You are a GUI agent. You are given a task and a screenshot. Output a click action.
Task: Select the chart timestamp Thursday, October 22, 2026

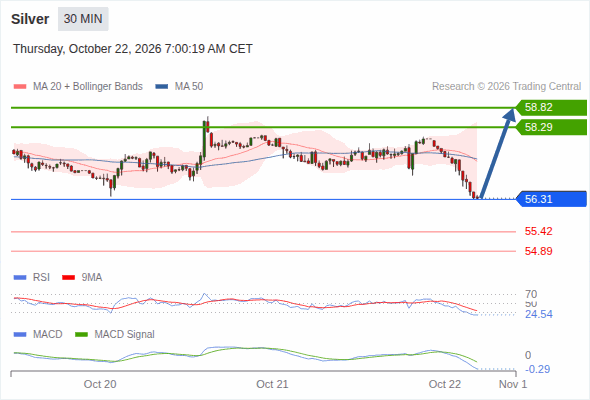133,49
